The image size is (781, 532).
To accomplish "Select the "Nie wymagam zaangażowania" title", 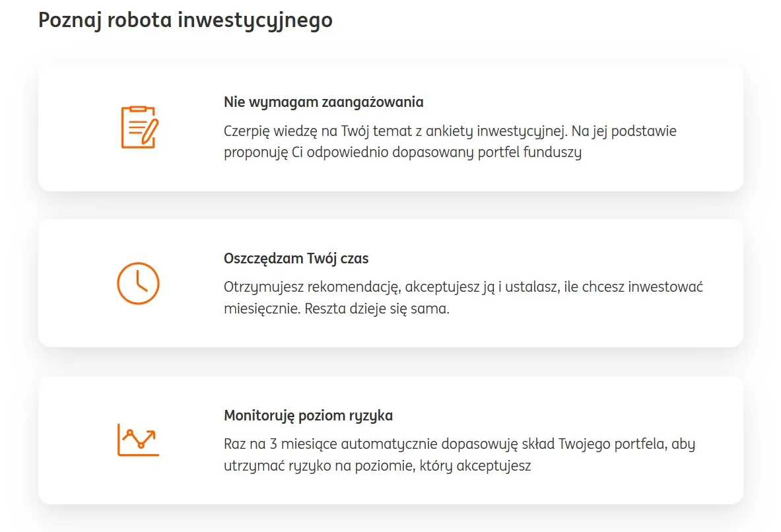I will pyautogui.click(x=323, y=102).
